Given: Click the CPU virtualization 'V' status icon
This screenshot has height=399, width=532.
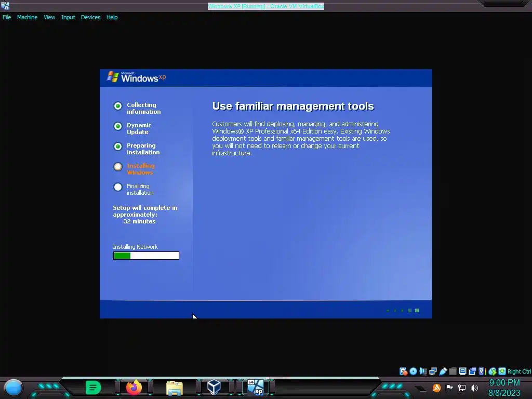Looking at the screenshot, I should click(x=482, y=371).
